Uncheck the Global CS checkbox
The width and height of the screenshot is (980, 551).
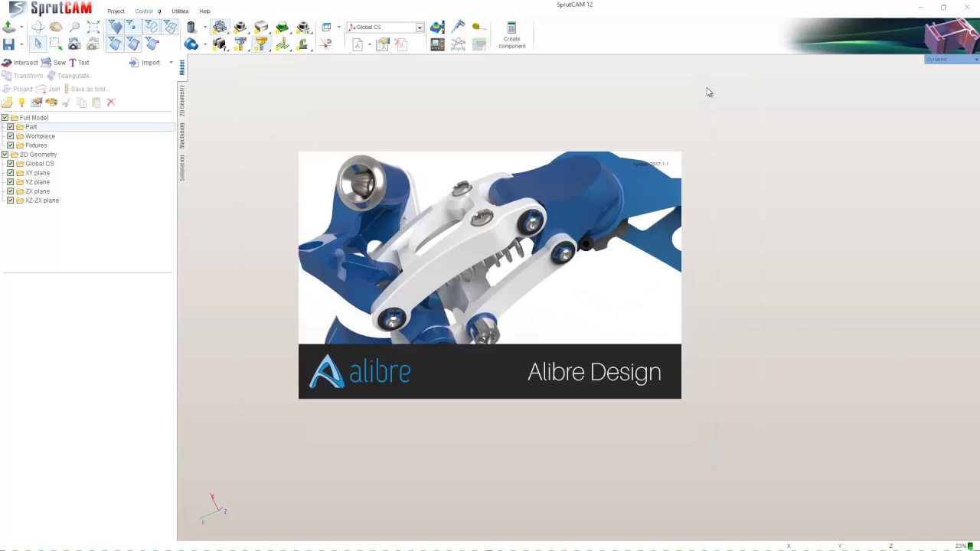(10, 164)
